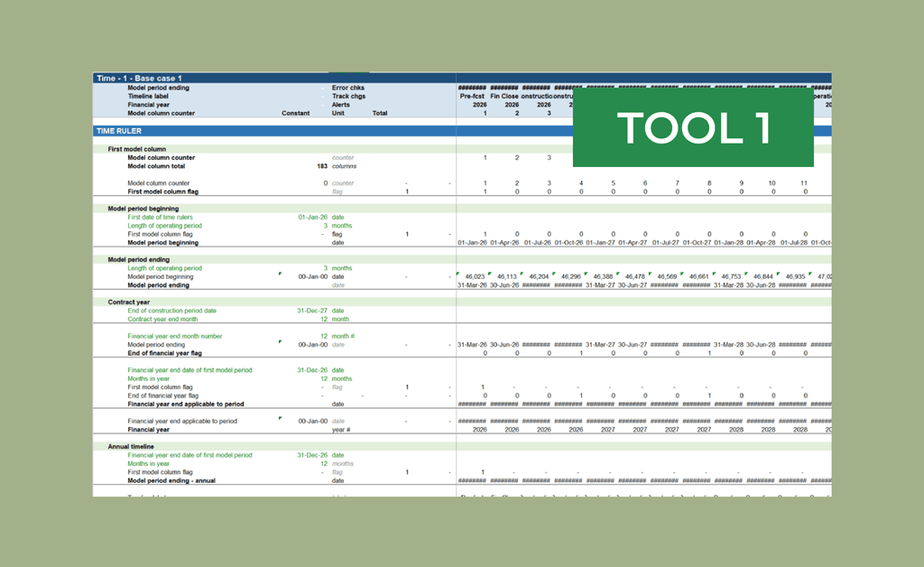The image size is (924, 567).
Task: Click the 'Time - 1 - Base case 1' title cell
Action: (139, 79)
